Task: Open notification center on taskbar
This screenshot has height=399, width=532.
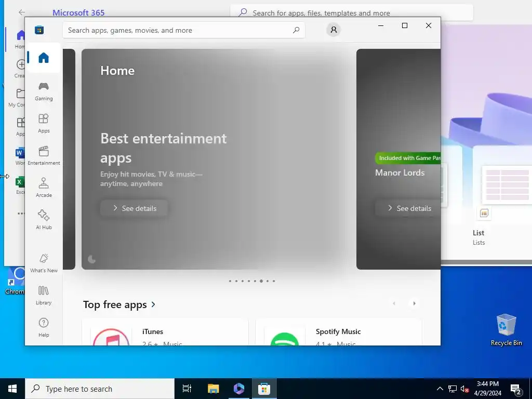Action: [x=516, y=389]
